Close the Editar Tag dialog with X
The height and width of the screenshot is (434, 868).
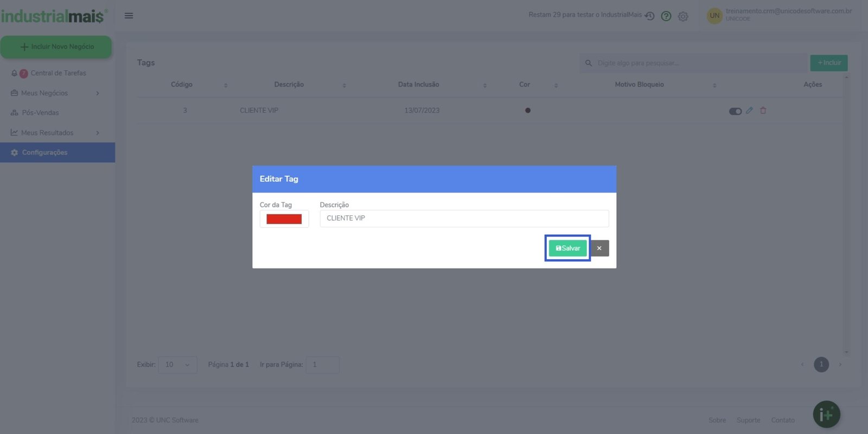[x=599, y=248]
